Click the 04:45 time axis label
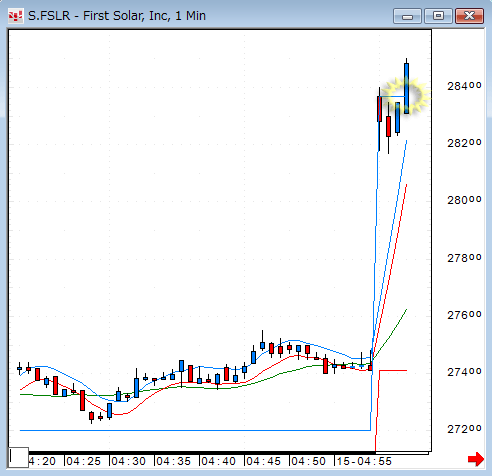 point(263,461)
